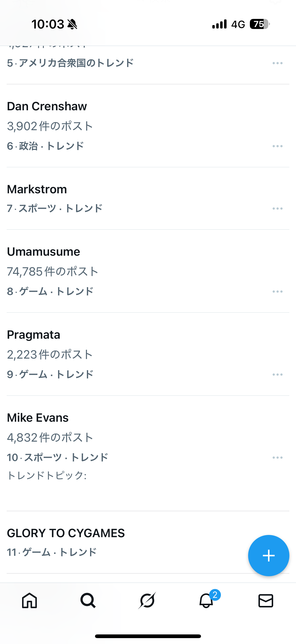This screenshot has height=644, width=296.
Task: Open the Messages envelope icon
Action: (266, 601)
